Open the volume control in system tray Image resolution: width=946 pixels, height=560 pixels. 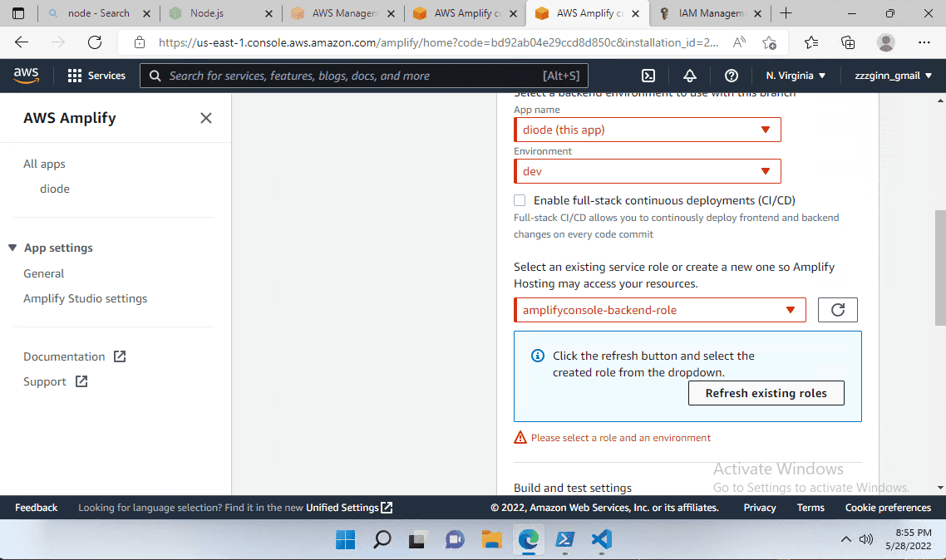(865, 539)
